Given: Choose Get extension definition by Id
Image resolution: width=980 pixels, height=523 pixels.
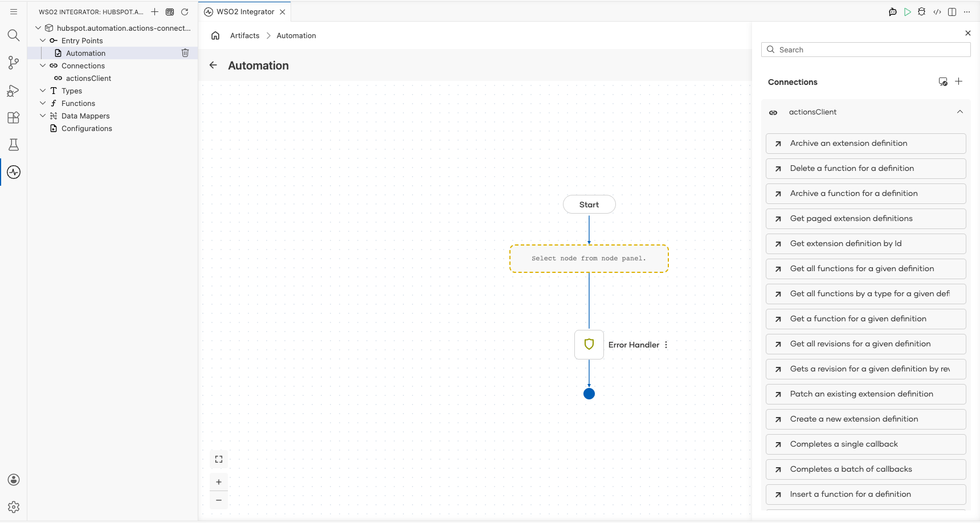Looking at the screenshot, I should [x=865, y=244].
